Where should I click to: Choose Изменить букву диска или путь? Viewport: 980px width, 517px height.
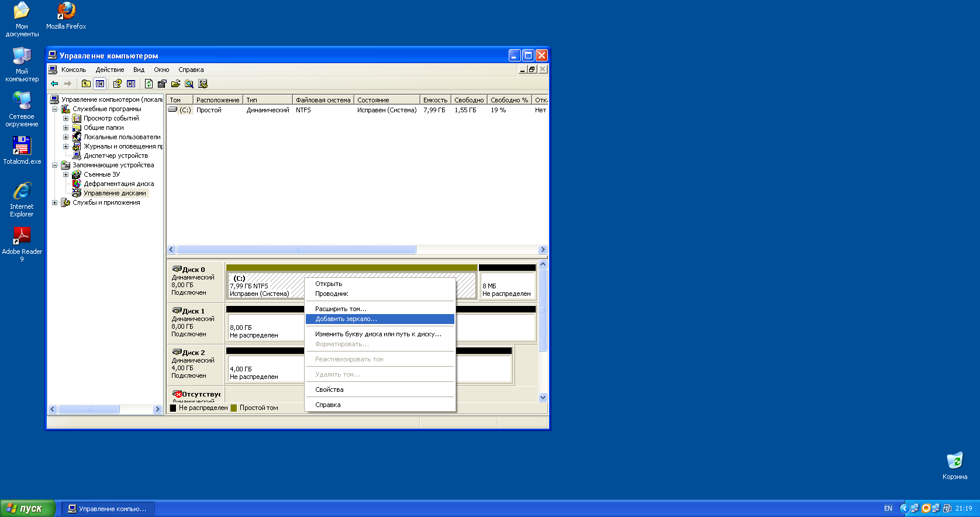[x=380, y=335]
